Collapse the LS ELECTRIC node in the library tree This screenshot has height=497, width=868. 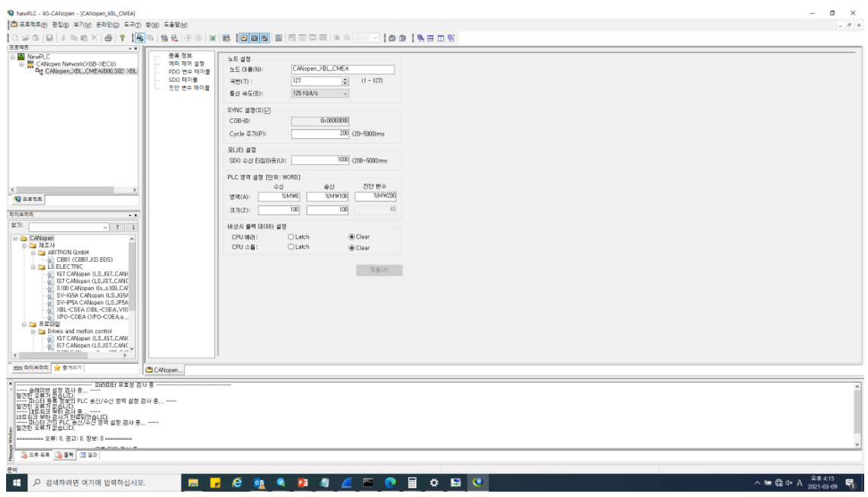tap(33, 267)
